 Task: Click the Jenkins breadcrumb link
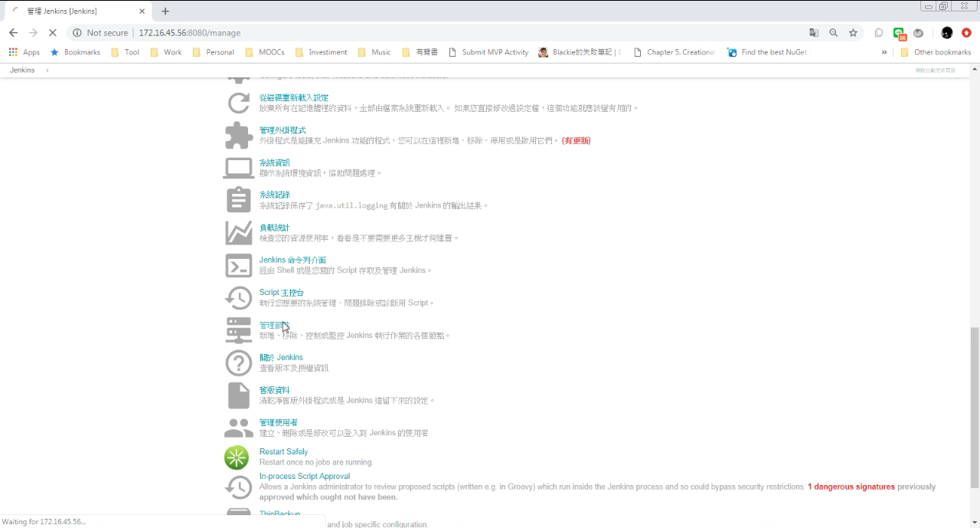click(x=22, y=70)
